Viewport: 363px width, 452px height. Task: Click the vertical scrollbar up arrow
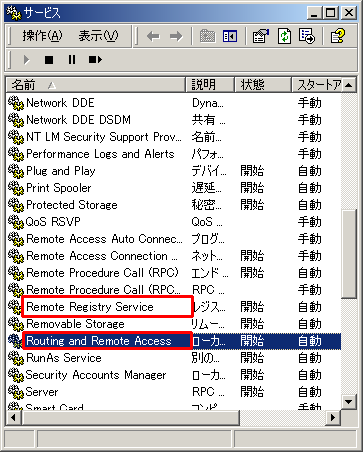click(349, 85)
